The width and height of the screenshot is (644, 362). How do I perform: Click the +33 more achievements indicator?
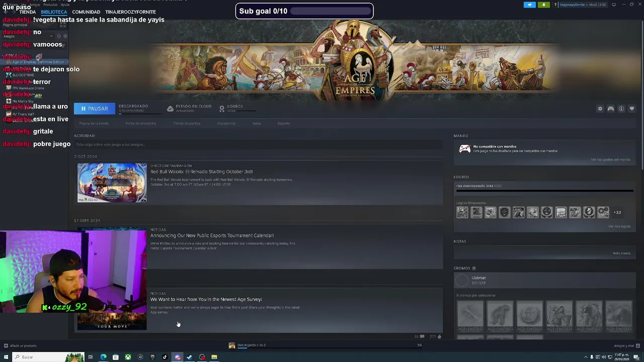point(617,212)
